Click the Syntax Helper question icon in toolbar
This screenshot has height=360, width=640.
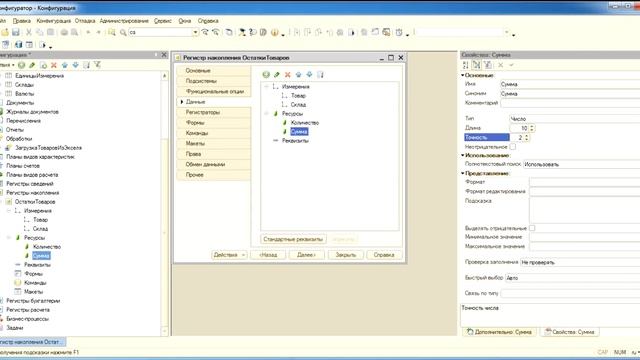coord(253,32)
